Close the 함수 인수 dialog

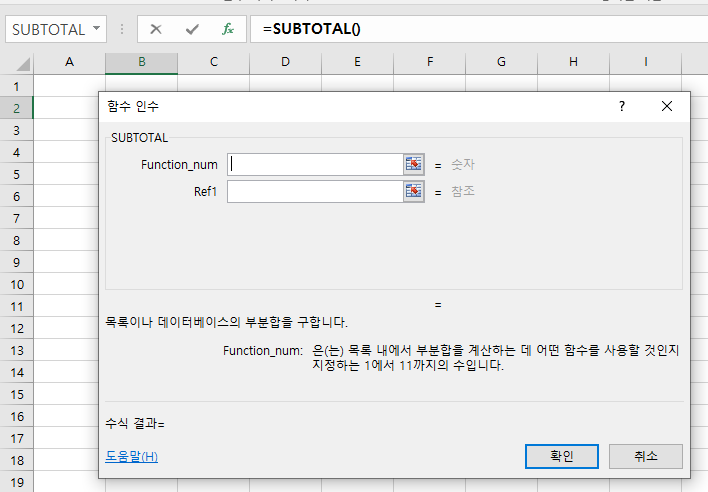coord(668,106)
